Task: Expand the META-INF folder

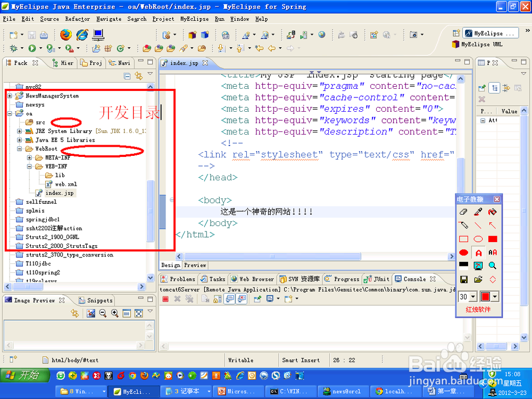Action: point(29,157)
